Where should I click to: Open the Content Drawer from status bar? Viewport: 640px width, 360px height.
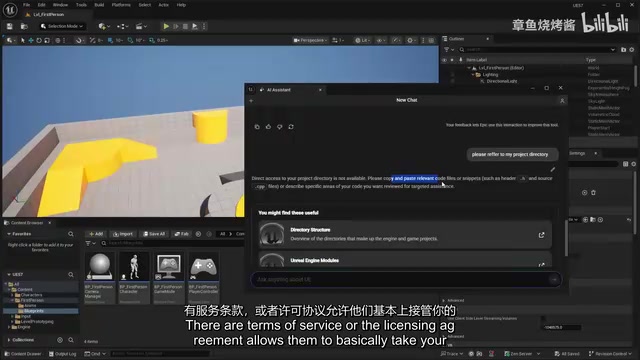point(23,353)
